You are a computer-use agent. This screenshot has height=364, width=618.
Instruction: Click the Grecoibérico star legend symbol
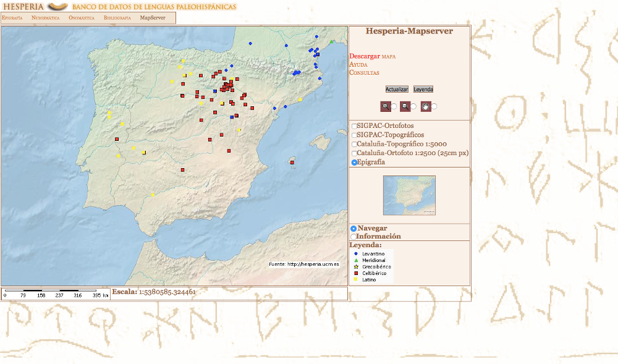point(356,267)
